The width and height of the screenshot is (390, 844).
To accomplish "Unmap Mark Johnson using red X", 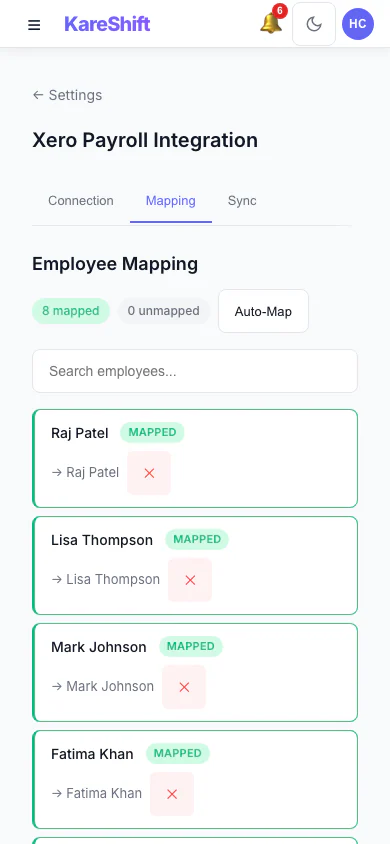I will click(184, 687).
